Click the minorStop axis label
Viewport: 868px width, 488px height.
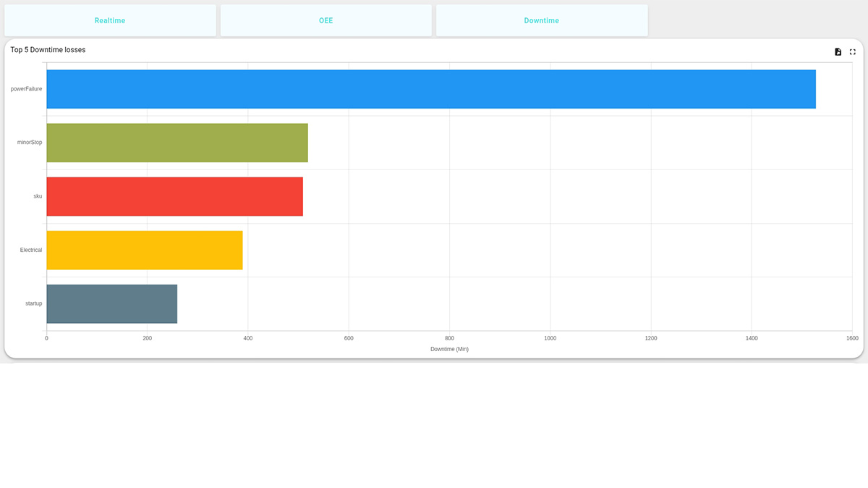click(28, 143)
